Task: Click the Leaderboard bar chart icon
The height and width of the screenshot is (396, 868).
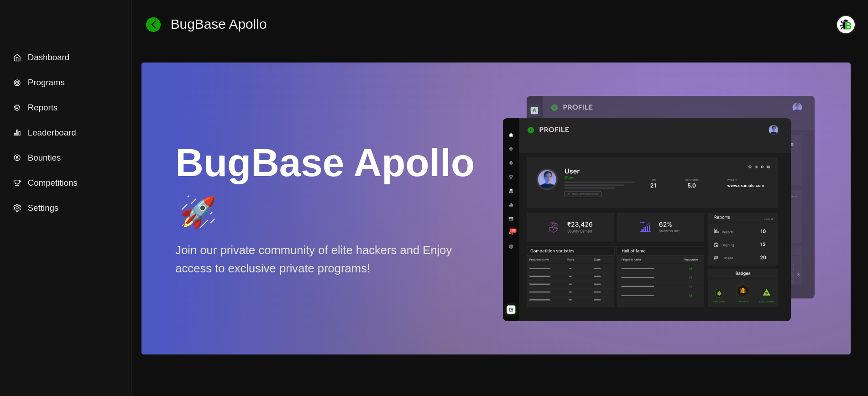Action: (17, 133)
